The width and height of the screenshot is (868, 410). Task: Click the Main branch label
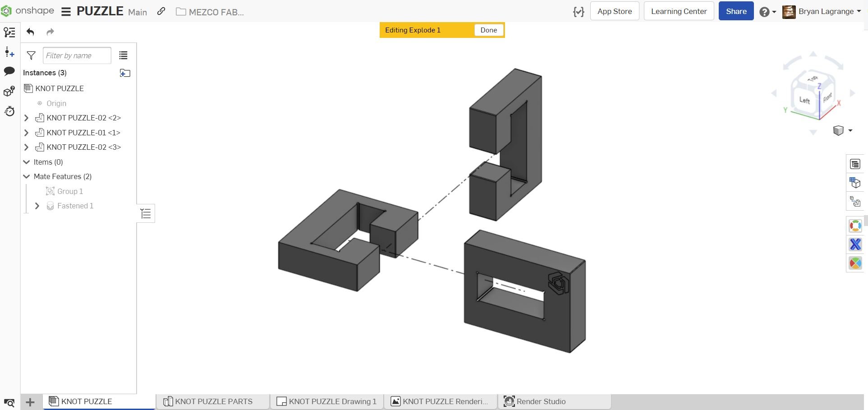(138, 12)
